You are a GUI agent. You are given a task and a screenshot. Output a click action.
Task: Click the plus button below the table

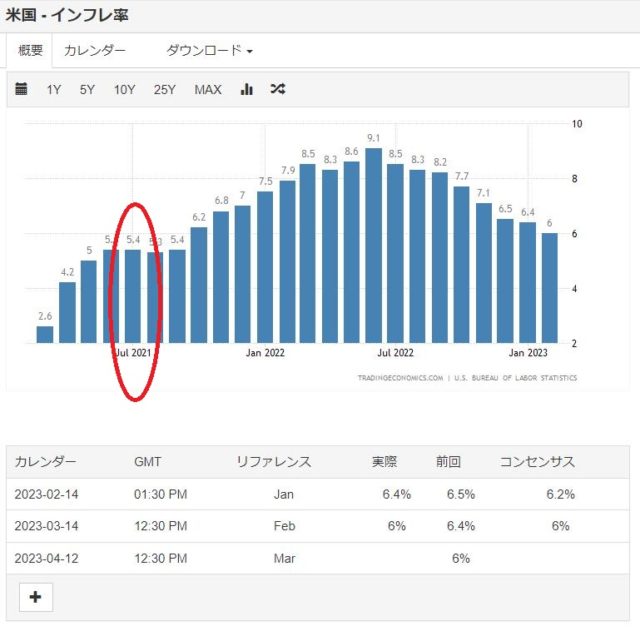point(36,597)
